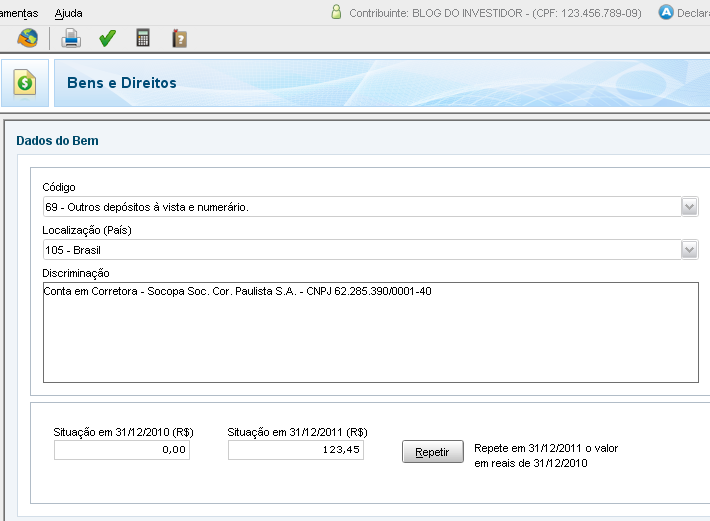The width and height of the screenshot is (710, 521).
Task: Click the blue Declaração icon at top right
Action: [x=666, y=12]
